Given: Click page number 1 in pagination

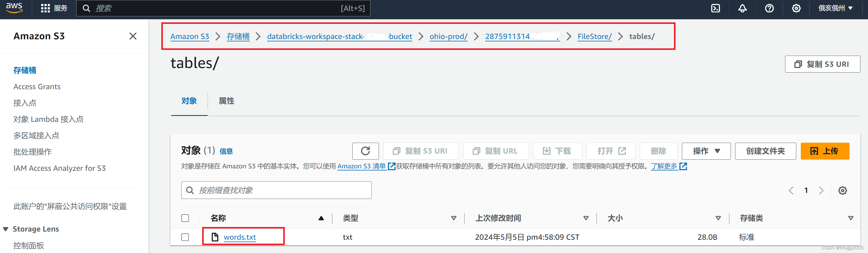Looking at the screenshot, I should click(806, 190).
